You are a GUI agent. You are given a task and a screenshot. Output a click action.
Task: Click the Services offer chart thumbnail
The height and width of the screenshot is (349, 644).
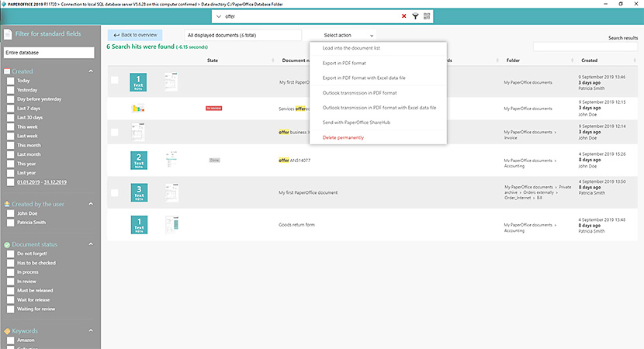[x=138, y=109]
